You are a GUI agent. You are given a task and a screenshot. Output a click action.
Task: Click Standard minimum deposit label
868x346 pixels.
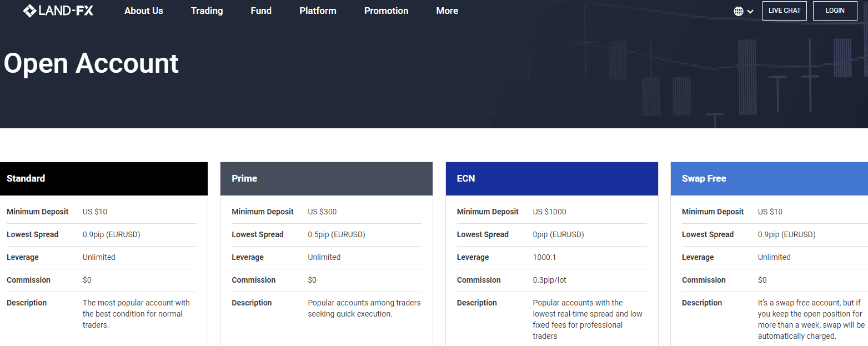click(x=38, y=212)
